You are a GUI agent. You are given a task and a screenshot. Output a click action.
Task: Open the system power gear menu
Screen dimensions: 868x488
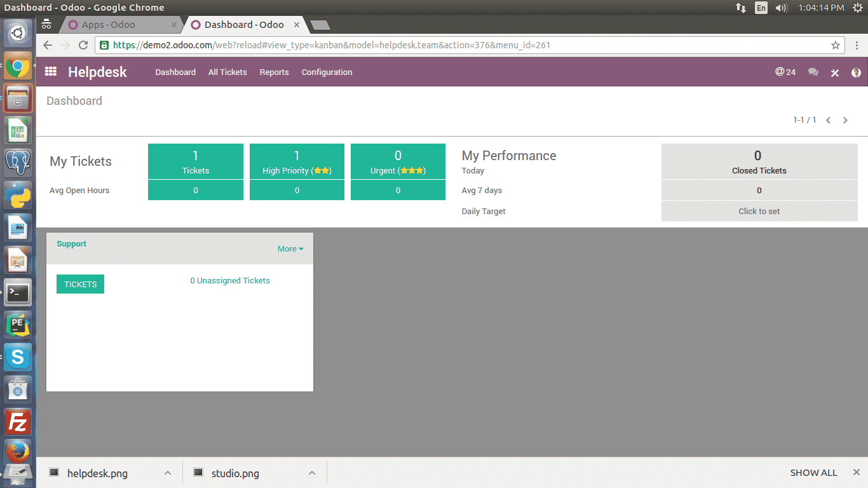[858, 8]
